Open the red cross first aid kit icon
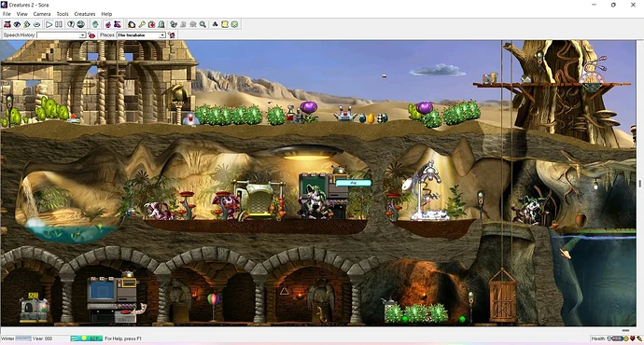The width and height of the screenshot is (644, 345). (x=151, y=24)
